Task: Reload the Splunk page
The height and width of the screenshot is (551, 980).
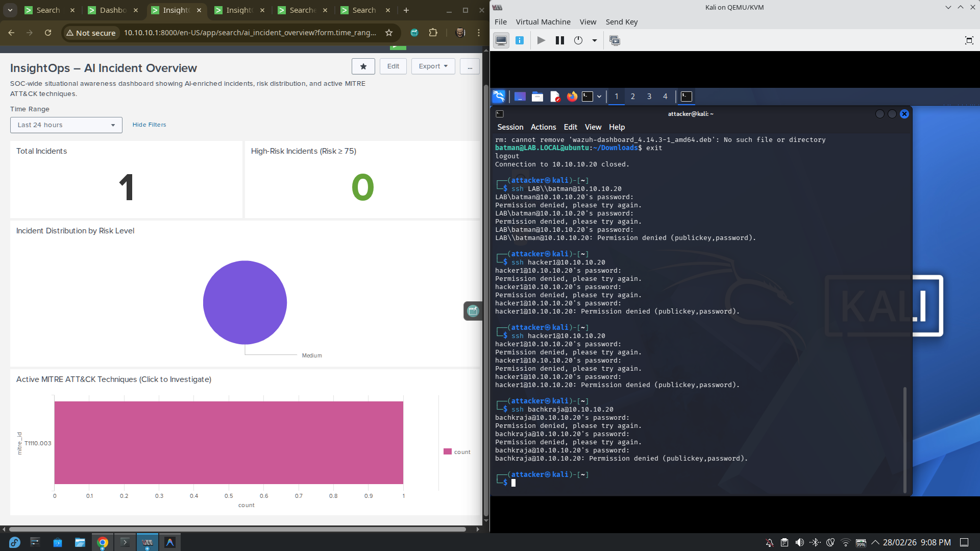Action: (x=48, y=33)
